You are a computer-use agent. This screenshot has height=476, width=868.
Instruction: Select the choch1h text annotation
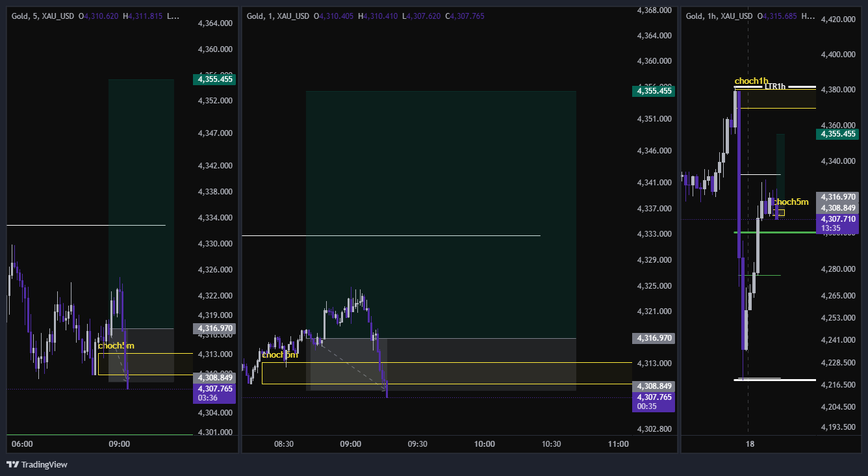(x=751, y=81)
